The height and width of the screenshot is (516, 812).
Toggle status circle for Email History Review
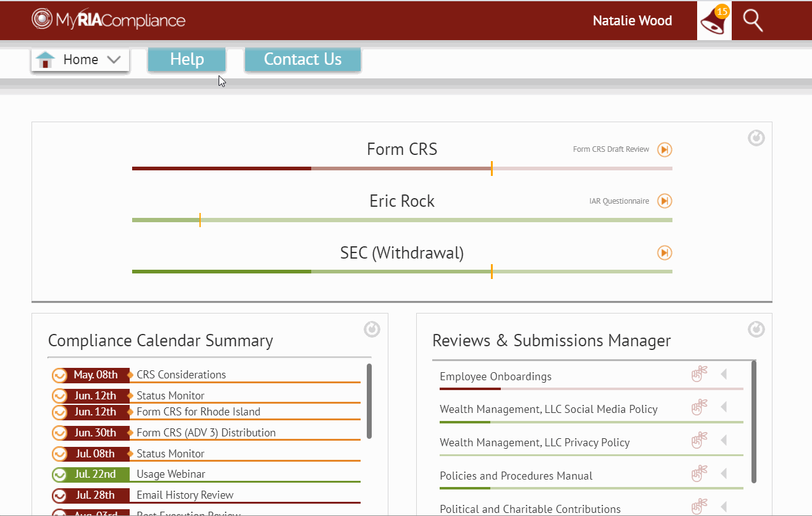tap(59, 496)
